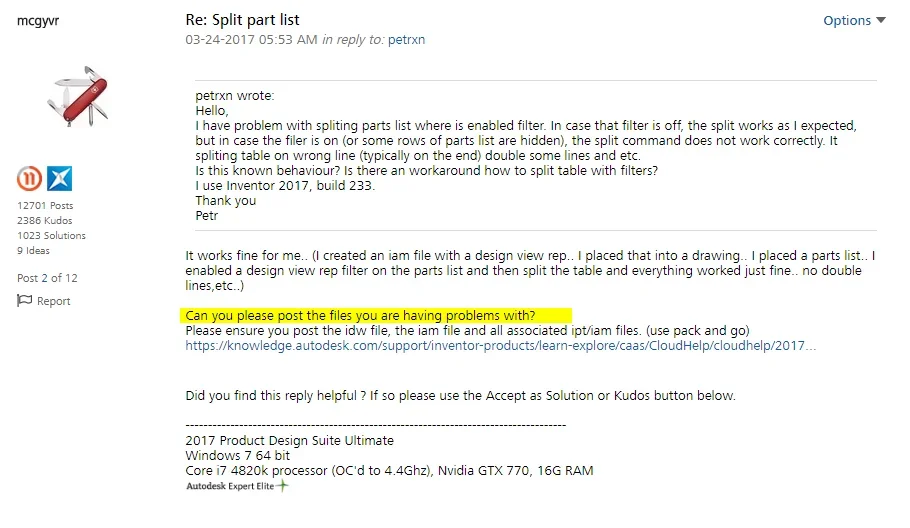
Task: Click the 'Re: Split part list' title
Action: tap(242, 20)
